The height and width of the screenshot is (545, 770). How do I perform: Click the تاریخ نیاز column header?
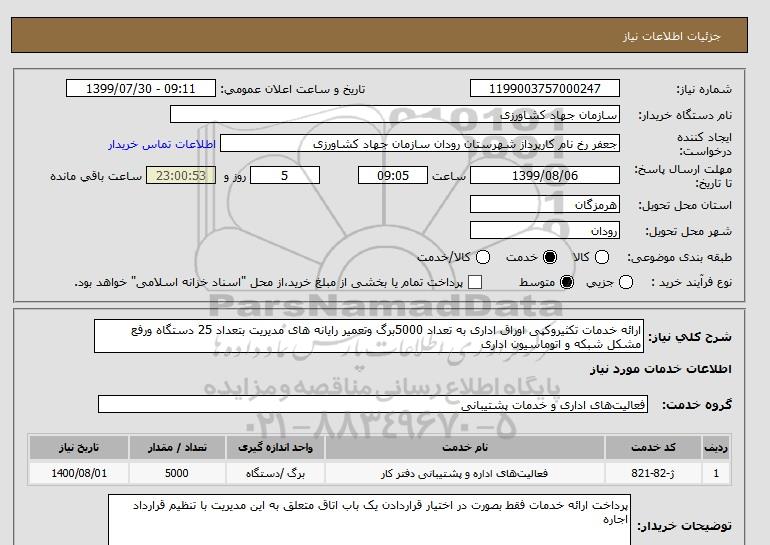tap(79, 447)
